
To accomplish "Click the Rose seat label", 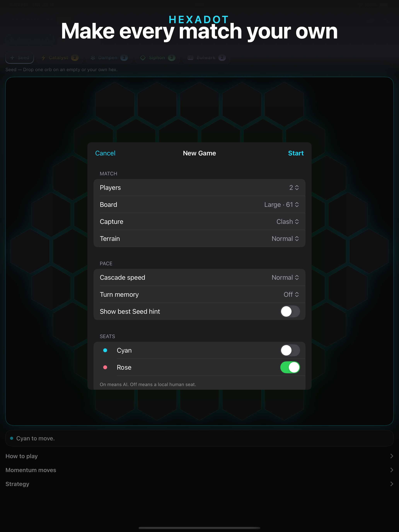I will tap(124, 367).
